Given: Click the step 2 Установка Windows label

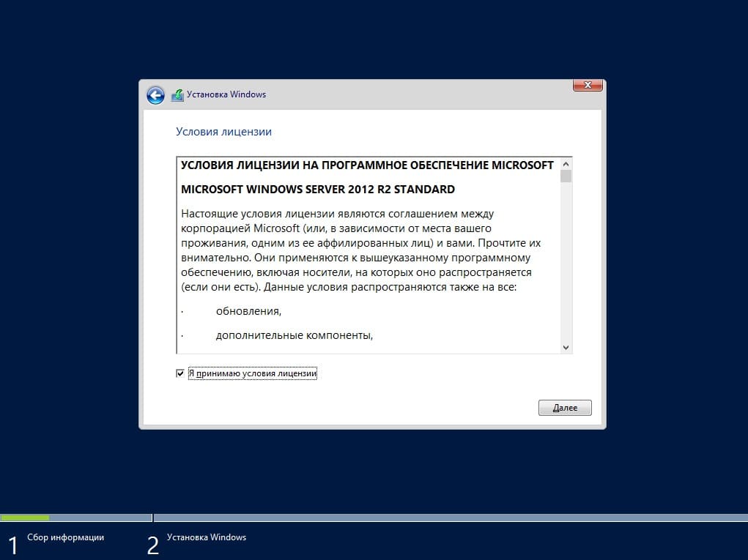Looking at the screenshot, I should (x=207, y=537).
